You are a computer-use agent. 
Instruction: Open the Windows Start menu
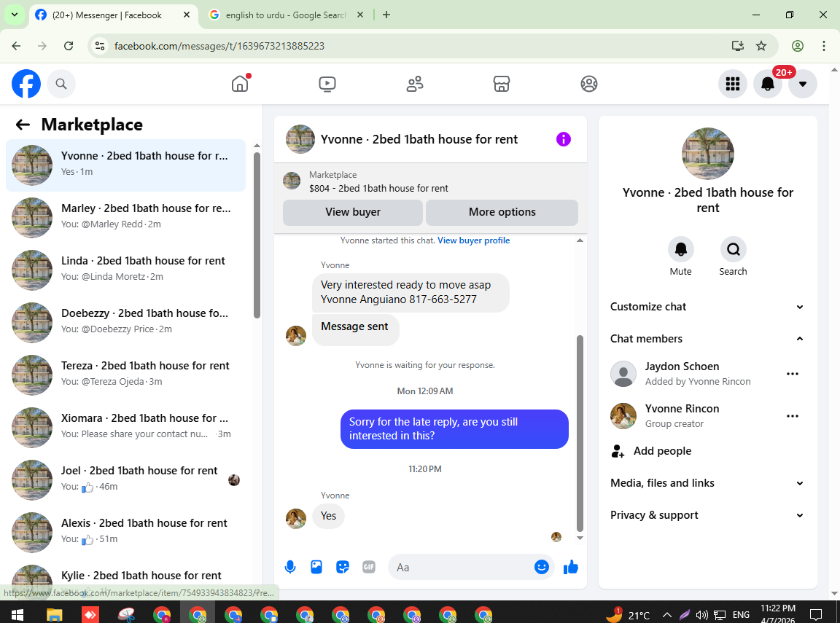pos(17,614)
